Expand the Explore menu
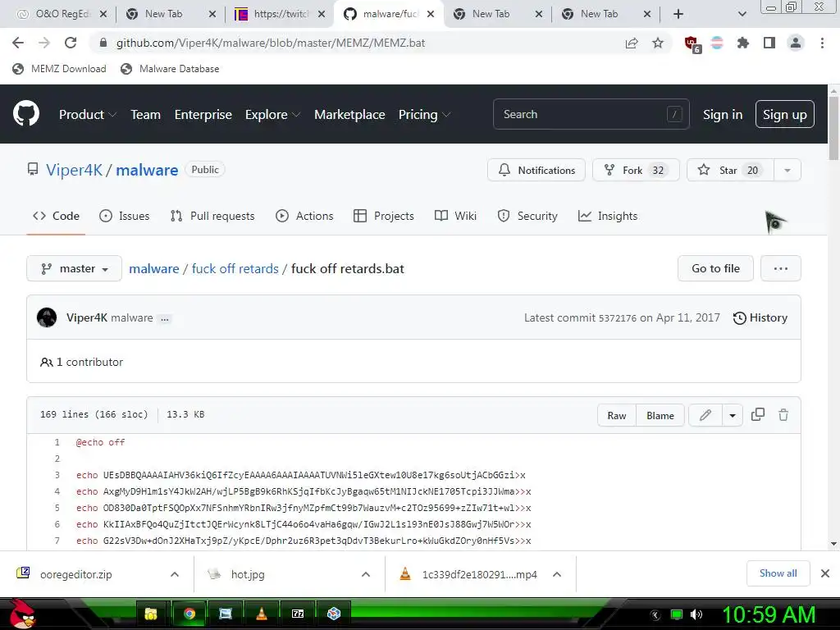The width and height of the screenshot is (840, 630). click(x=272, y=115)
